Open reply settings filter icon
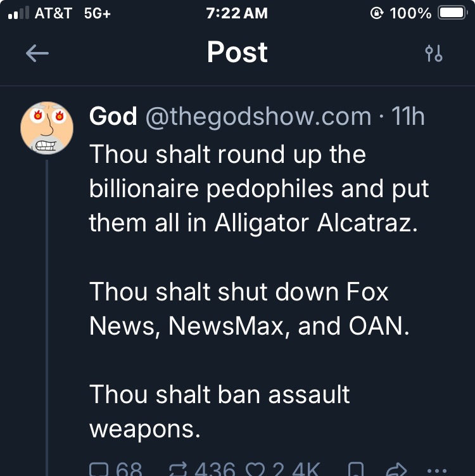This screenshot has width=475, height=476. 434,54
